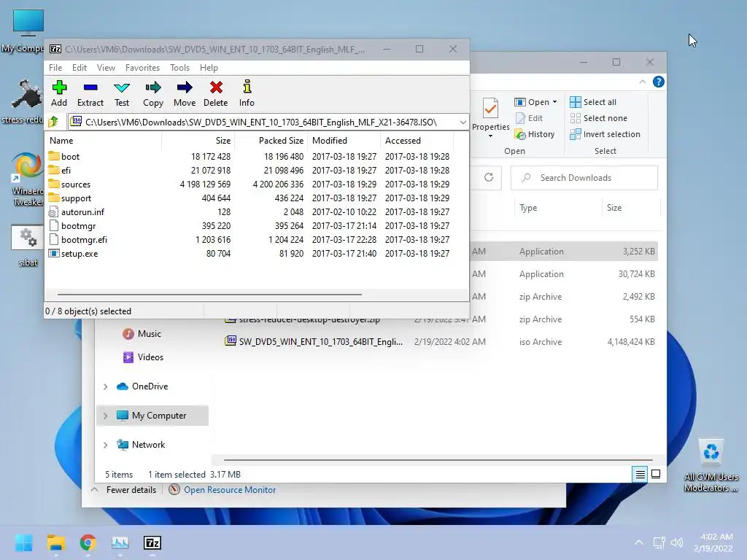Screen dimensions: 747x560
Task: Collapse the Explorer ribbon chevron
Action: (642, 82)
